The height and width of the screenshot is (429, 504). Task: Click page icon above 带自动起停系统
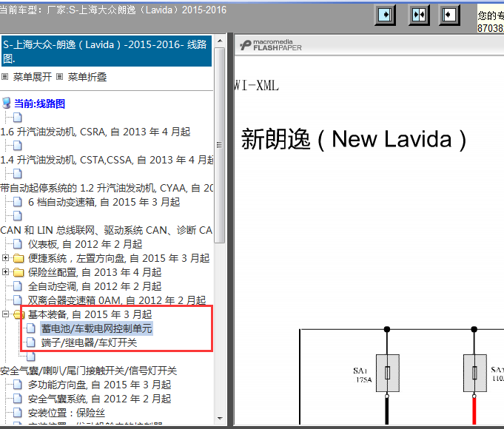click(17, 174)
